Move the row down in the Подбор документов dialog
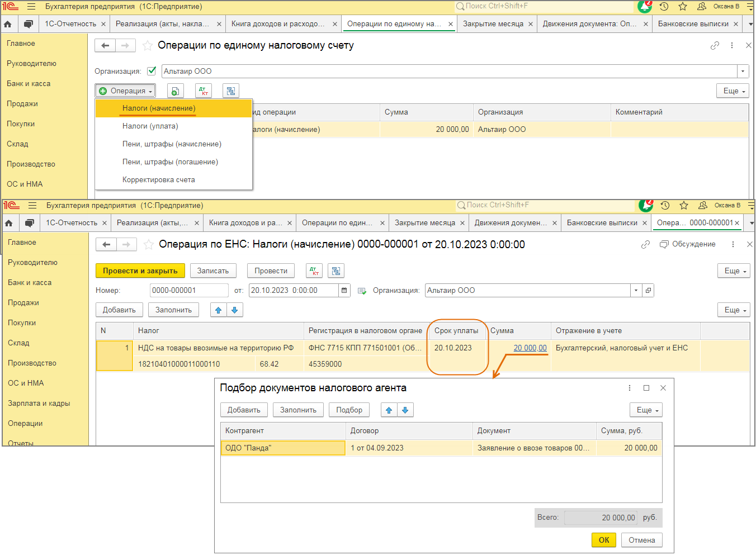 (x=405, y=410)
